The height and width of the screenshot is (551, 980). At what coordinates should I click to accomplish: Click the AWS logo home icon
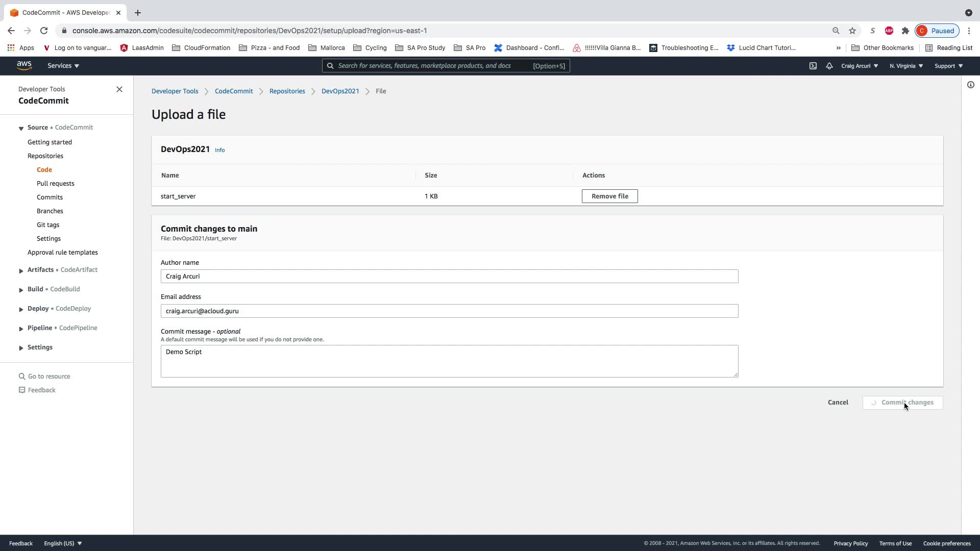point(24,65)
